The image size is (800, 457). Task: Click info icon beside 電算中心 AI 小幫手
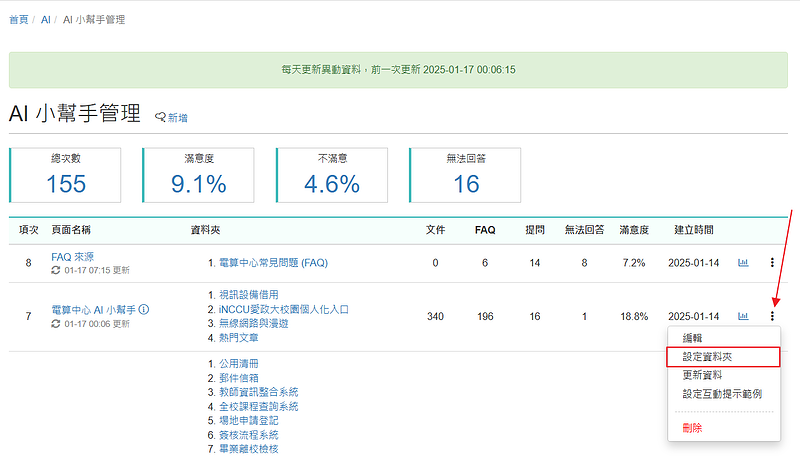(144, 310)
